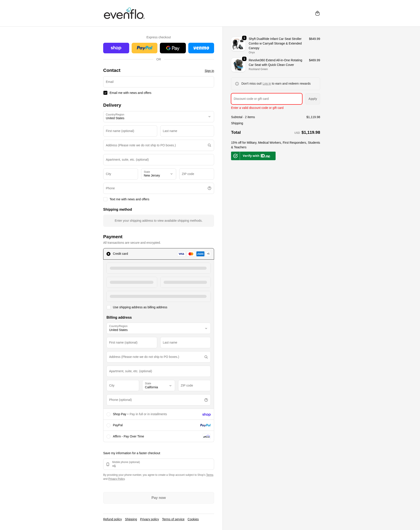Screen dimensions: 420x530
Task: Click the +5 more card types badge
Action: [208, 254]
